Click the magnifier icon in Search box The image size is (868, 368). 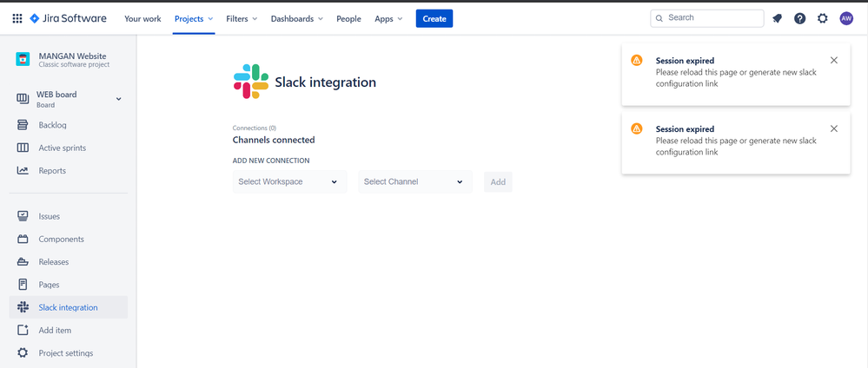point(659,18)
